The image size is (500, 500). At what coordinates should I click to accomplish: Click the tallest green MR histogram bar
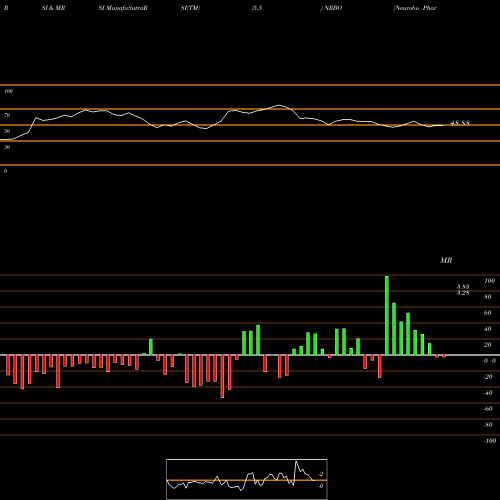tap(387, 315)
